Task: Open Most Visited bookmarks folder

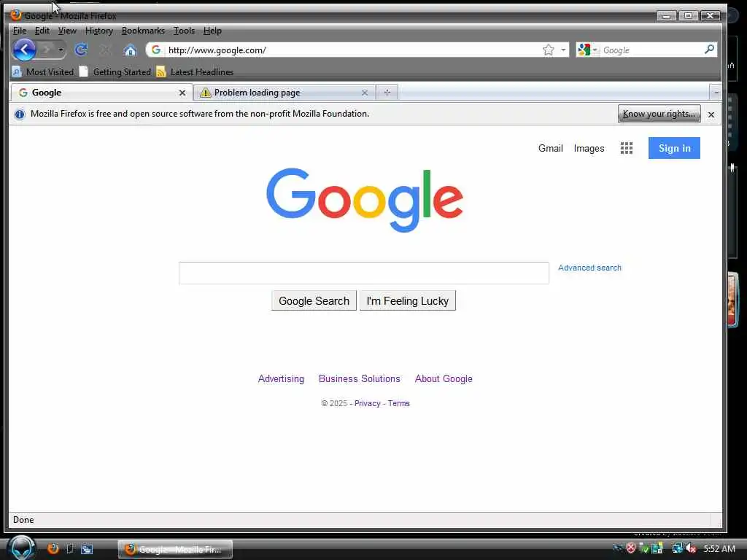Action: (x=43, y=72)
